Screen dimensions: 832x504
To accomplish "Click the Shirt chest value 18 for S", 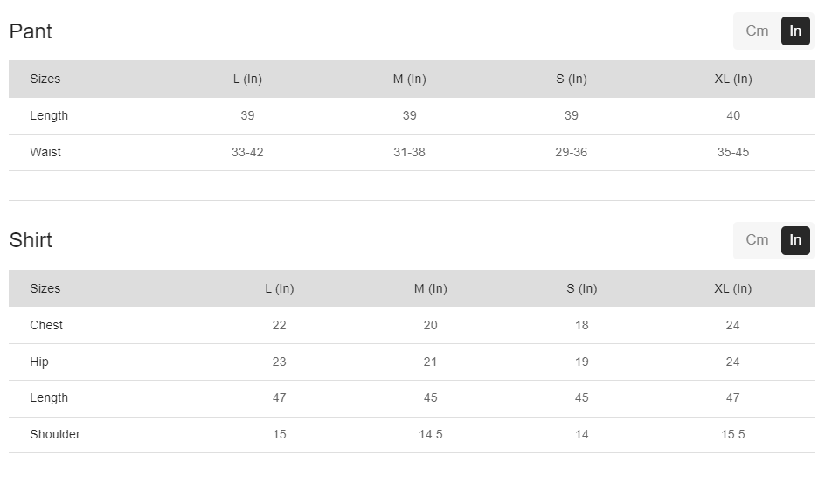I will coord(581,325).
